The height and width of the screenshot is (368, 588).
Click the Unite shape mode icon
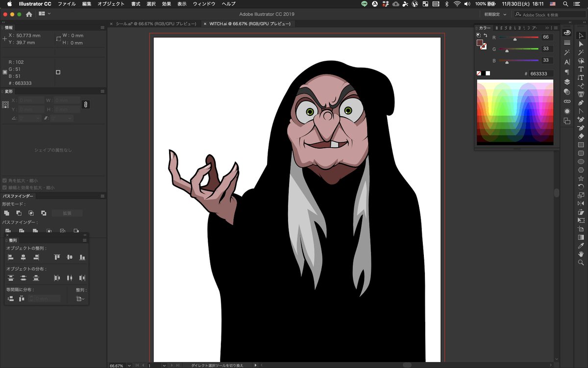[x=7, y=213]
